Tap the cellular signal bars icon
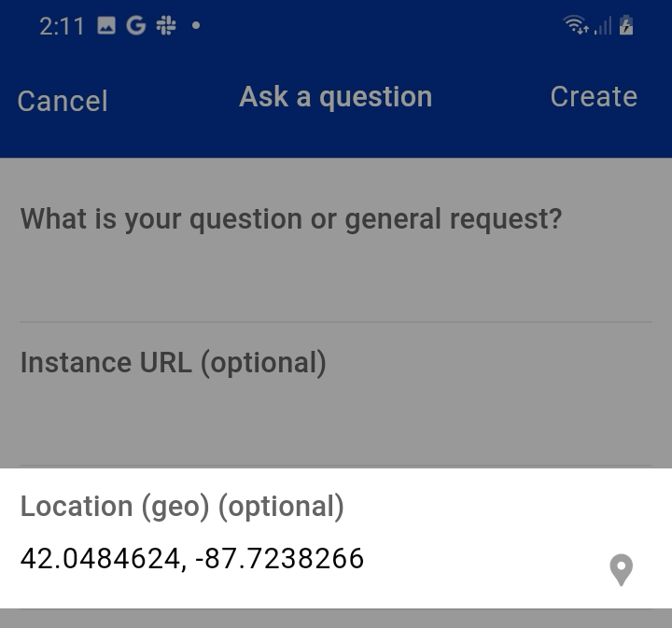Image resolution: width=672 pixels, height=628 pixels. 603,26
